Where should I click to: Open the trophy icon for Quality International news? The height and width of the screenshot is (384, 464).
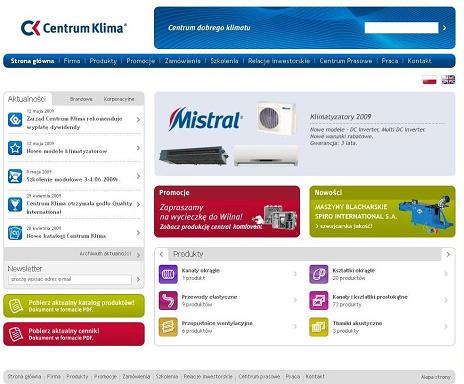coord(15,205)
